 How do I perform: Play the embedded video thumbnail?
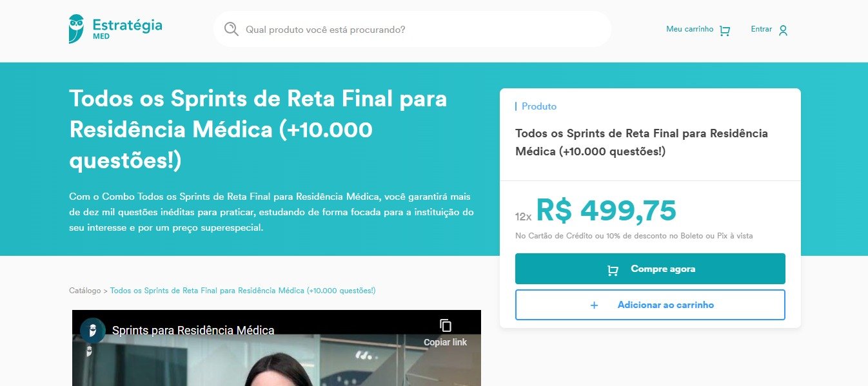tap(277, 348)
